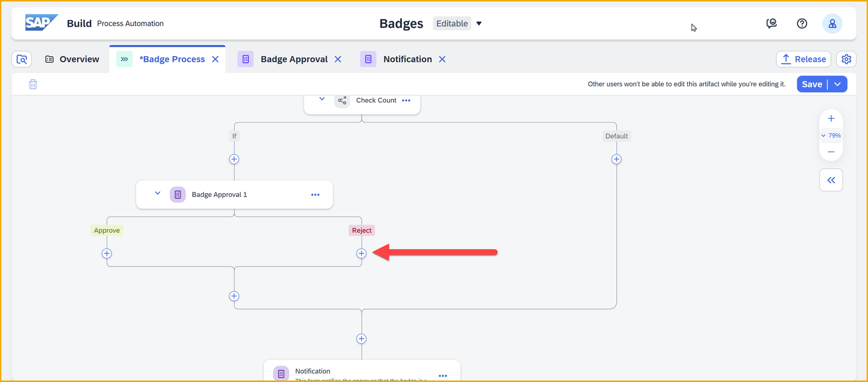Screen dimensions: 868x382
Task: Open Notification step more options menu
Action: (x=443, y=375)
